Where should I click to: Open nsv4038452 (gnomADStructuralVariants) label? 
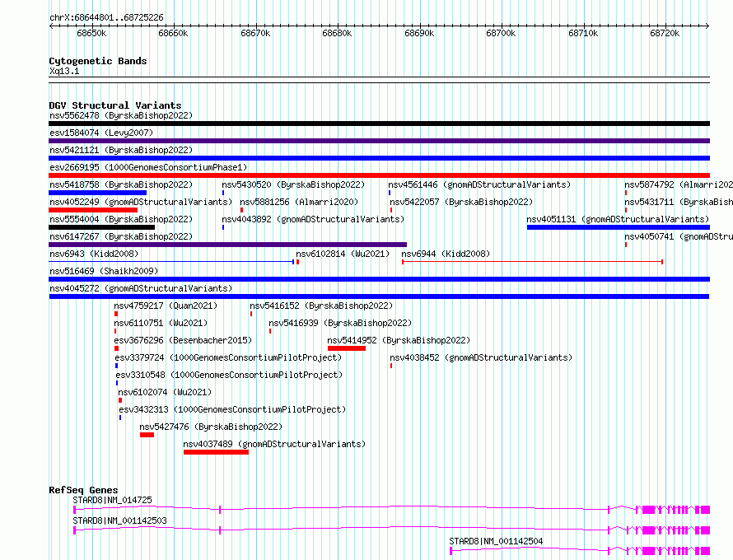[481, 357]
